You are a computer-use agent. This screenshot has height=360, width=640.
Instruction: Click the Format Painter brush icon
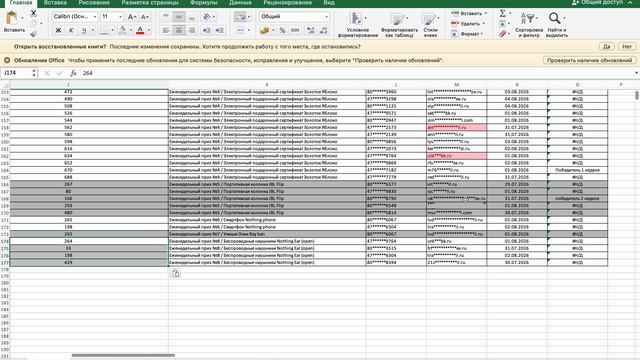[33, 33]
